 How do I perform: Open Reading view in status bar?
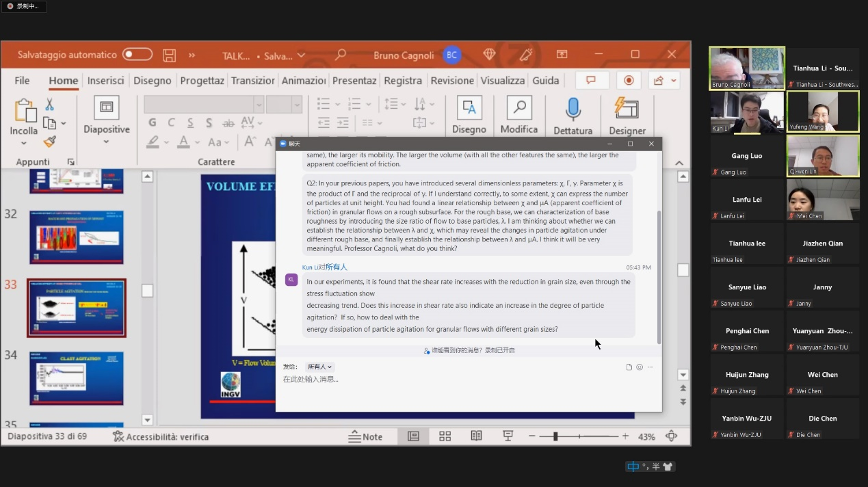point(476,436)
